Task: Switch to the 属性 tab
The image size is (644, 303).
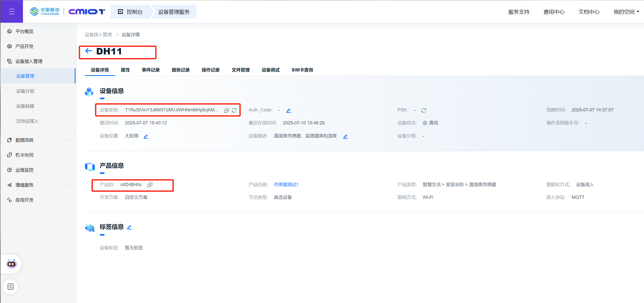Action: [x=125, y=70]
